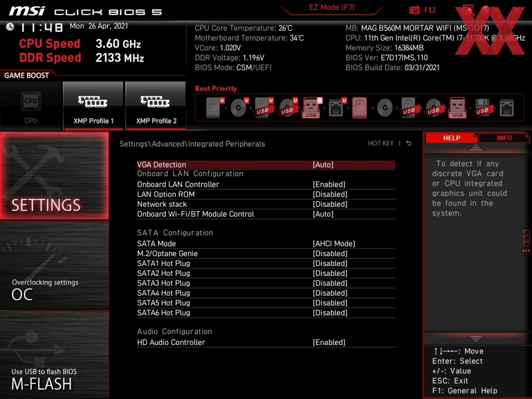The image size is (532, 399).
Task: Toggle SATA3 Hot Plug Disabled value
Action: (330, 283)
